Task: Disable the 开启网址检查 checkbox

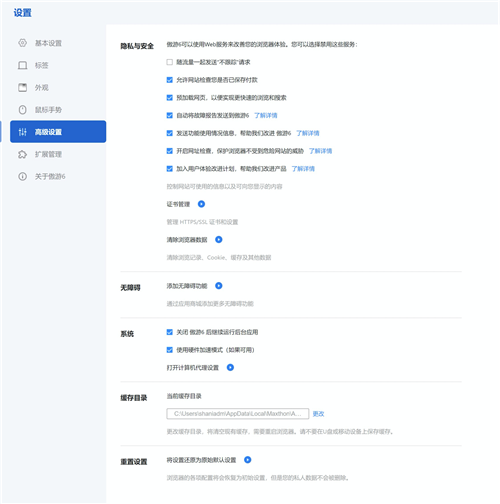Action: click(170, 151)
